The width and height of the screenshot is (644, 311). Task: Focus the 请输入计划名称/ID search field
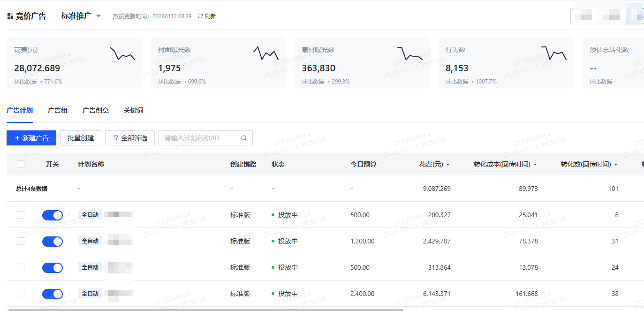coord(199,138)
